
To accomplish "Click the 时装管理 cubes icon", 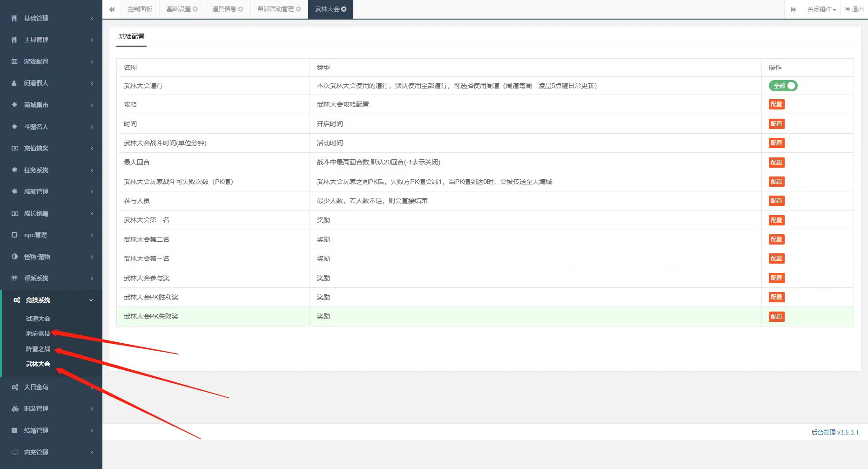I will [15, 408].
